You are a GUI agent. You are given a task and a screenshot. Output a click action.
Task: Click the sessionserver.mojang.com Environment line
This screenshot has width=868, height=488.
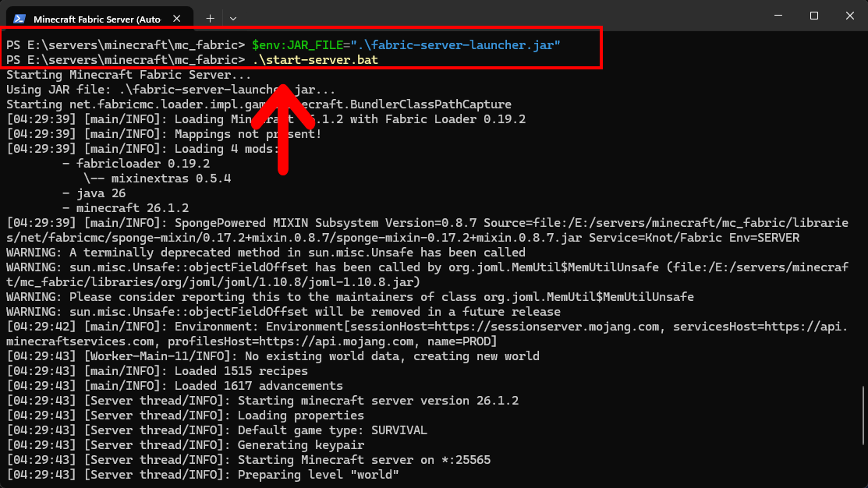pos(427,334)
